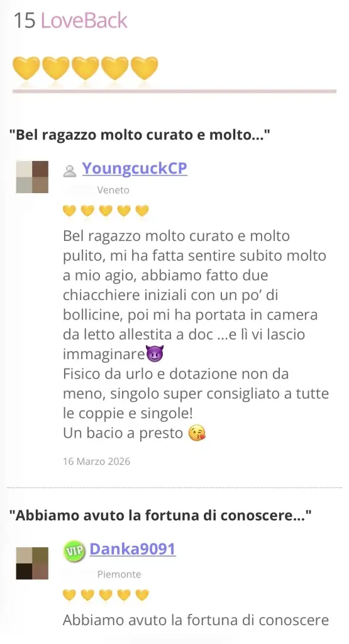Click first small heart in YoungcuckCP's rating
The width and height of the screenshot is (349, 644).
click(69, 211)
